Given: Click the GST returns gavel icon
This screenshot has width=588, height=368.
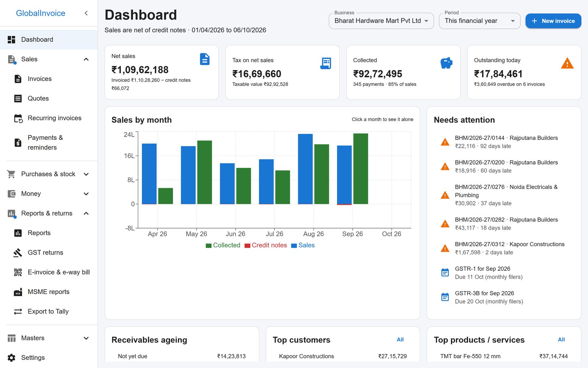Looking at the screenshot, I should [x=18, y=252].
